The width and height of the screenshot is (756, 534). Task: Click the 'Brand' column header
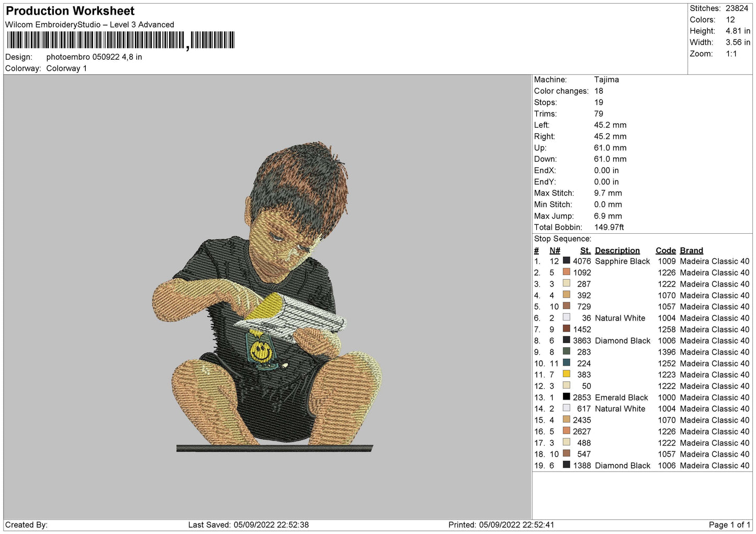tap(692, 251)
